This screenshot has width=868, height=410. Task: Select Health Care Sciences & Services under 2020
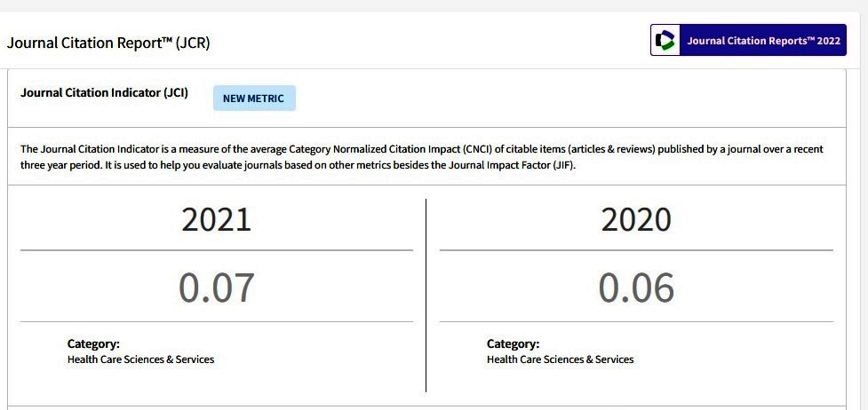click(x=561, y=359)
